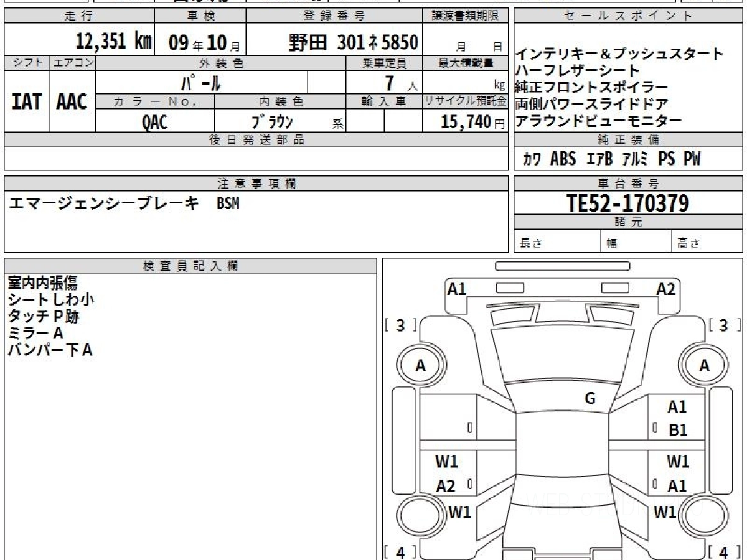The height and width of the screenshot is (560, 747).
Task: Click the A1 mark above B1
Action: (x=677, y=407)
